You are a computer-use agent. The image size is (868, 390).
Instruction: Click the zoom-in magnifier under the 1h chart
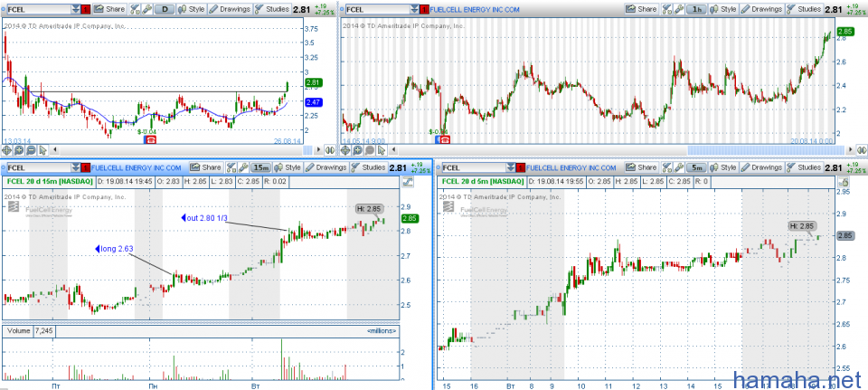pos(358,150)
